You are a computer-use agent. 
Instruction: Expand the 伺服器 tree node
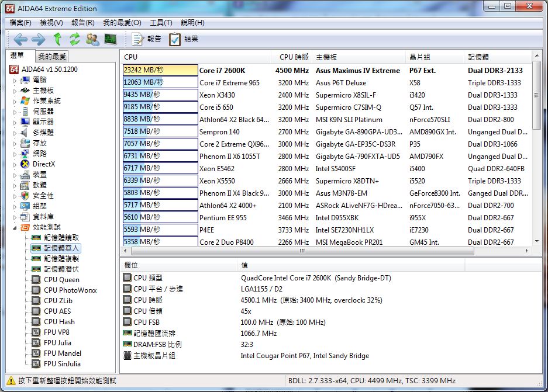tap(15, 112)
